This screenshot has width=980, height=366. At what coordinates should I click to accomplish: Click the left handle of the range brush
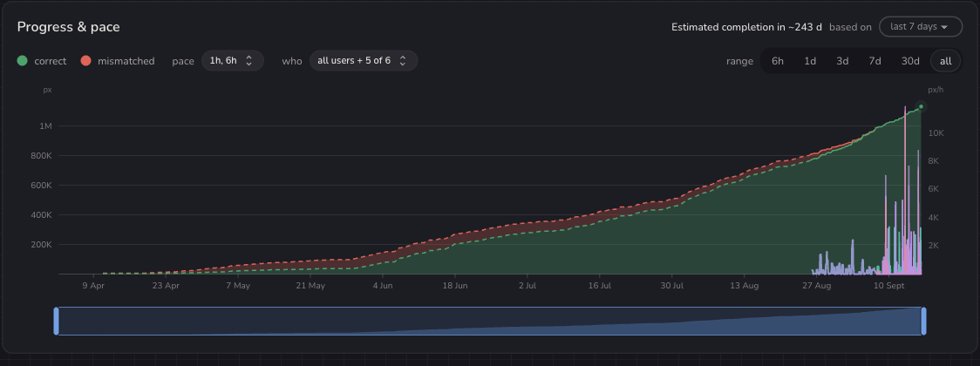tap(57, 321)
